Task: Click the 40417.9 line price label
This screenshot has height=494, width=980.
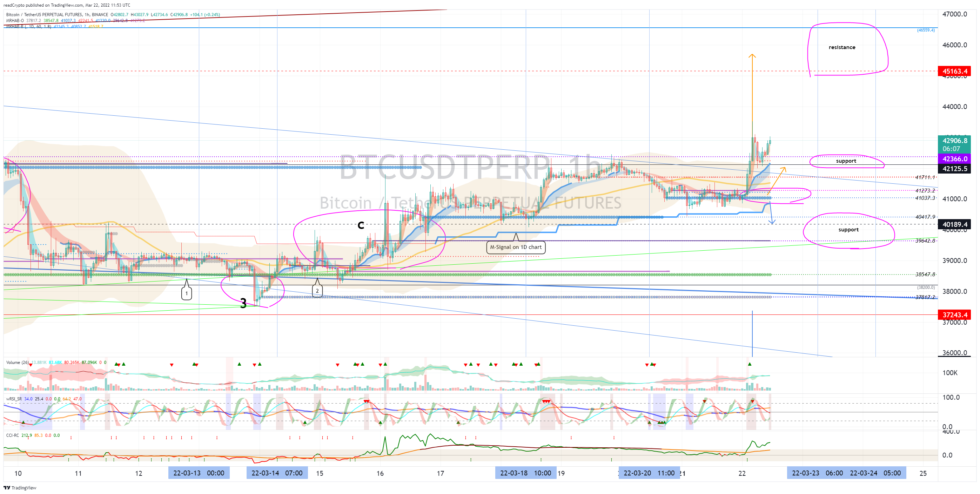Action: [x=925, y=217]
